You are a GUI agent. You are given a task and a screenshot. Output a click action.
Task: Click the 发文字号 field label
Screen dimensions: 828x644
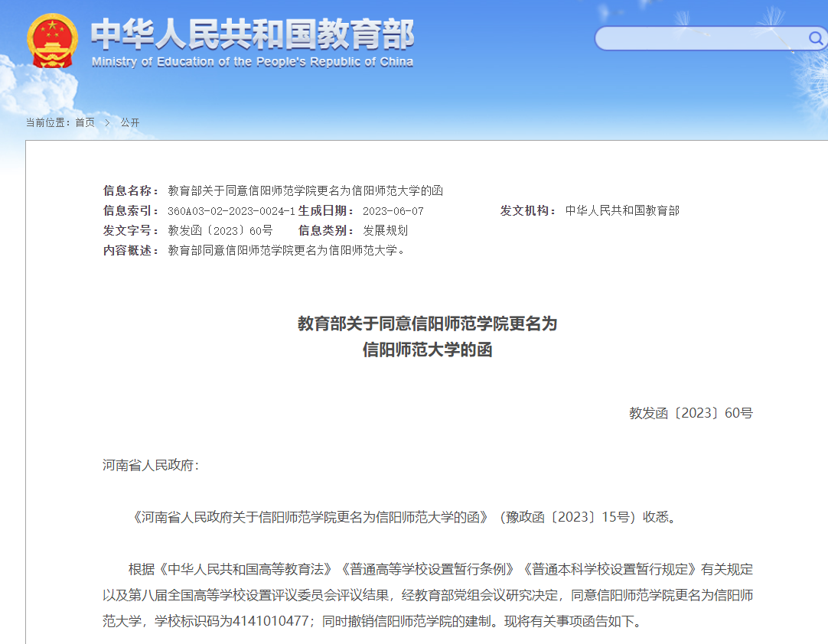131,230
